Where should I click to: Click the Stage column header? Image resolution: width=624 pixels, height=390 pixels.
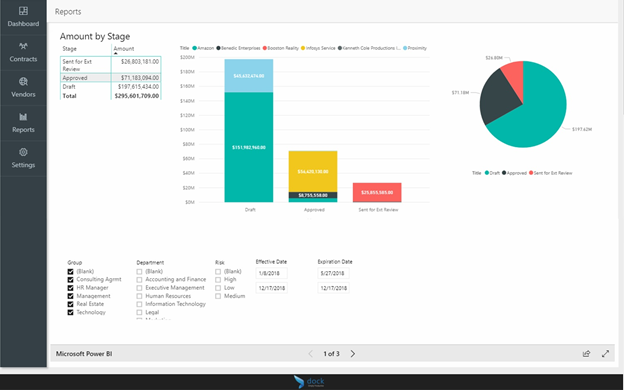pos(70,49)
